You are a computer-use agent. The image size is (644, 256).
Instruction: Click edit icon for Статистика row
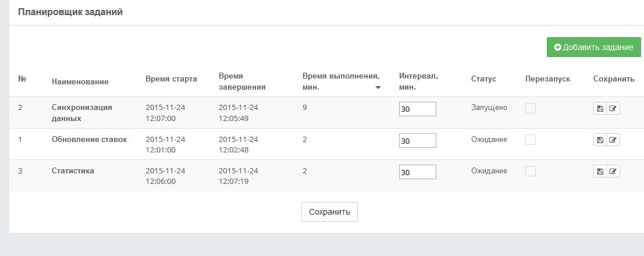(613, 171)
